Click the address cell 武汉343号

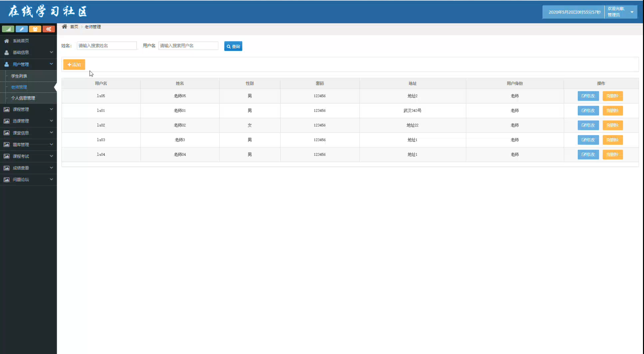[x=412, y=111]
